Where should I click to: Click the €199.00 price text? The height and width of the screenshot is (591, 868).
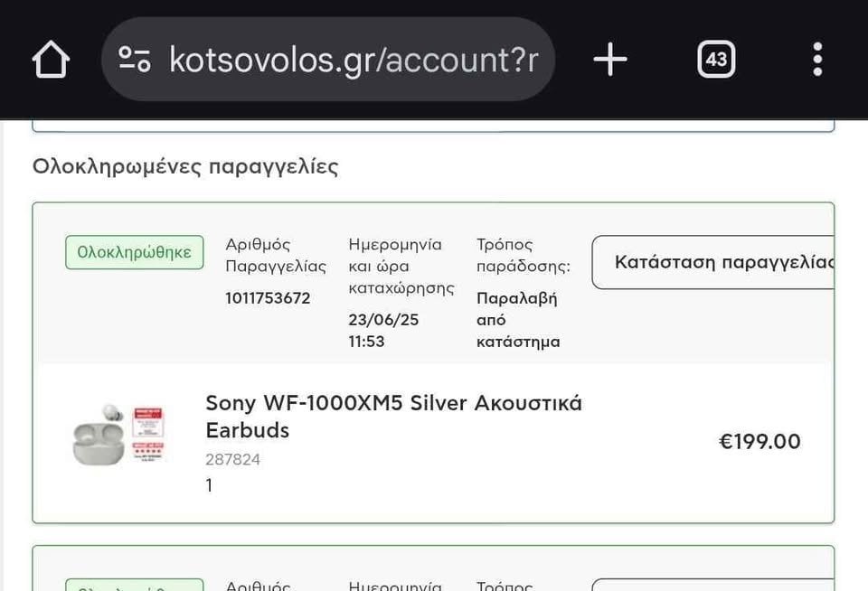(759, 442)
